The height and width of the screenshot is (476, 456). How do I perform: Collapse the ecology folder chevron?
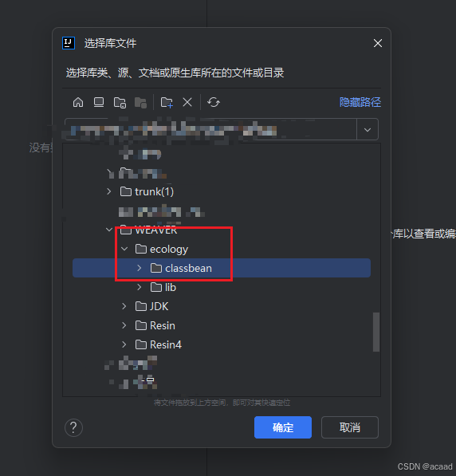124,249
